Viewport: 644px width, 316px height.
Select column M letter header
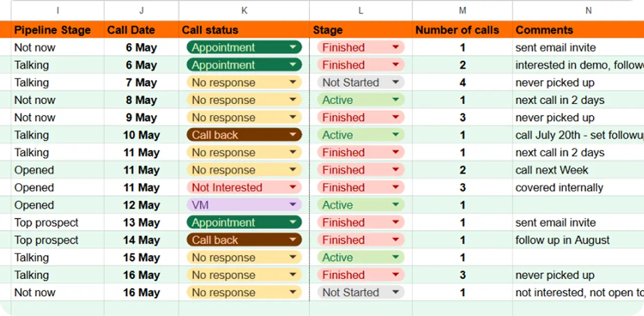(x=462, y=11)
